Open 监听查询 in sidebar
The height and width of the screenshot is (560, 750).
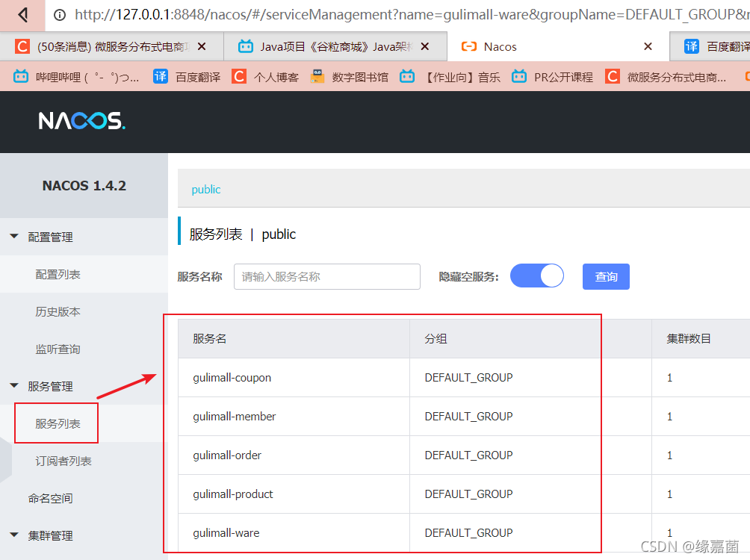[x=58, y=349]
